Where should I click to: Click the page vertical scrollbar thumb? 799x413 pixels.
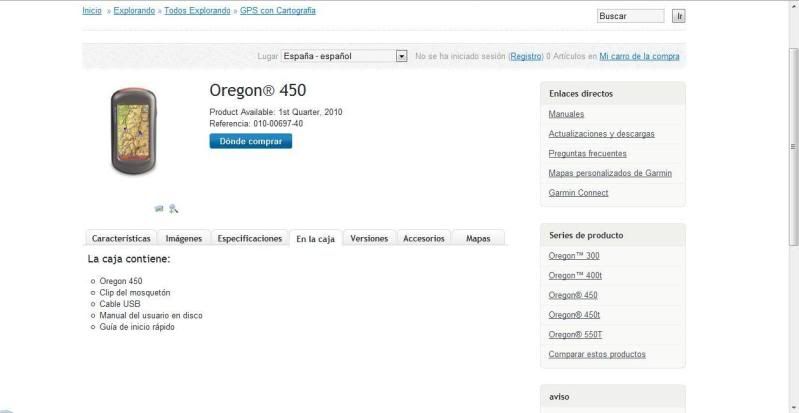click(x=793, y=146)
